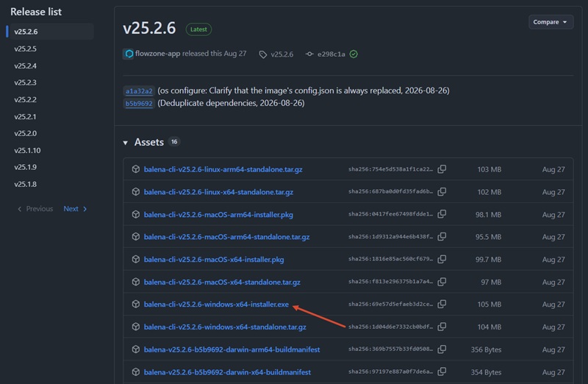Select v25.2.4 in the release list
This screenshot has width=588, height=384.
(x=26, y=65)
